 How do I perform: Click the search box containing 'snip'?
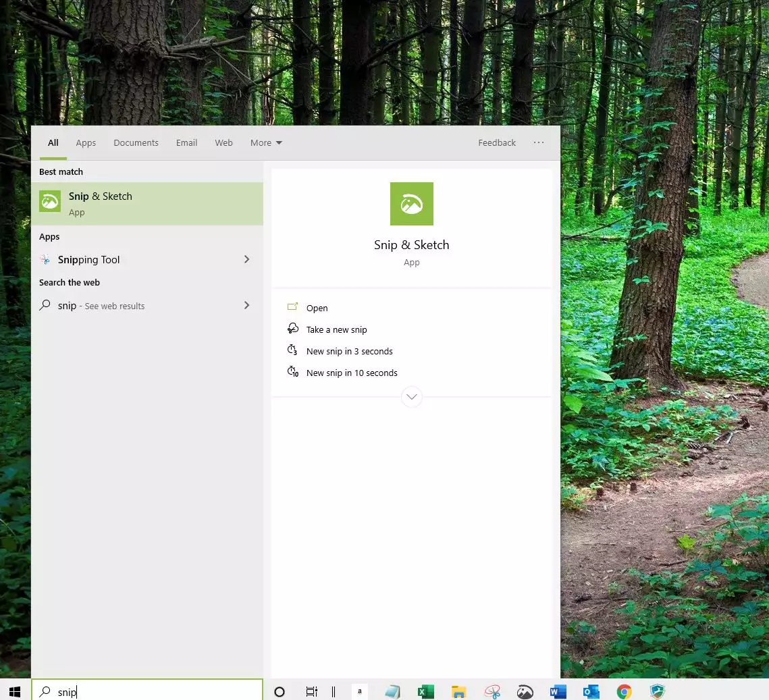[147, 691]
